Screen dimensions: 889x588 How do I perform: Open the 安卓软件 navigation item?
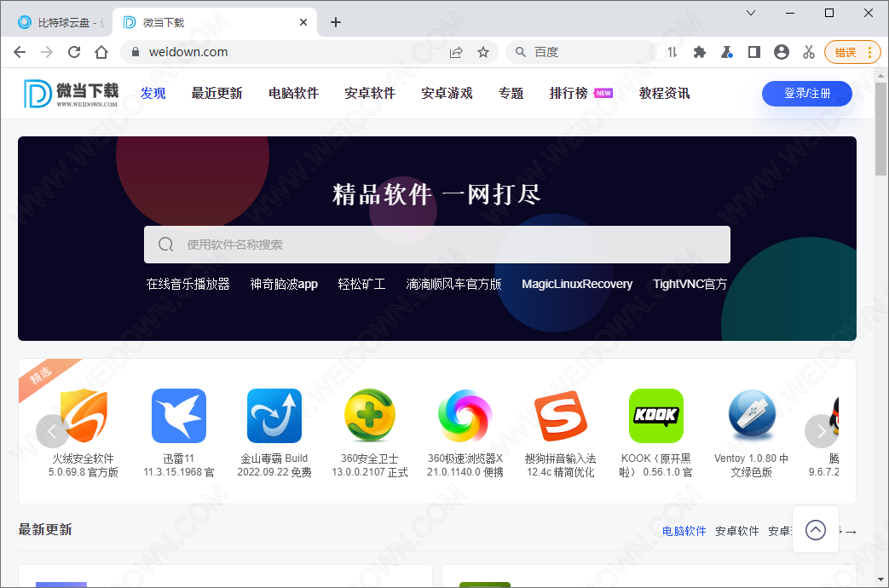coord(370,93)
